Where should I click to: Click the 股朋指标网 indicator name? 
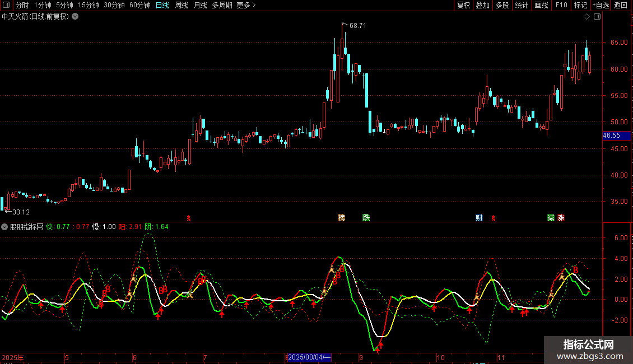tap(27, 227)
